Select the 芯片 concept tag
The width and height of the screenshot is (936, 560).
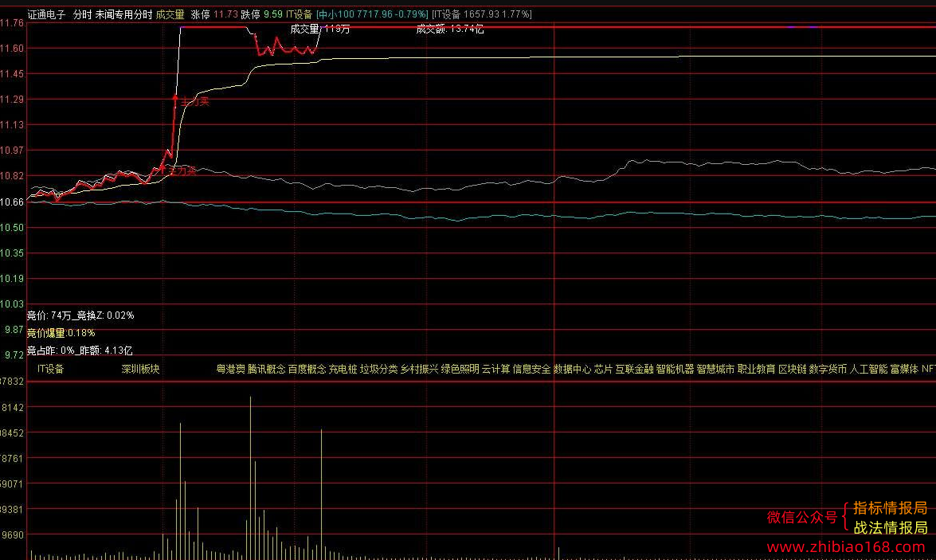[603, 369]
